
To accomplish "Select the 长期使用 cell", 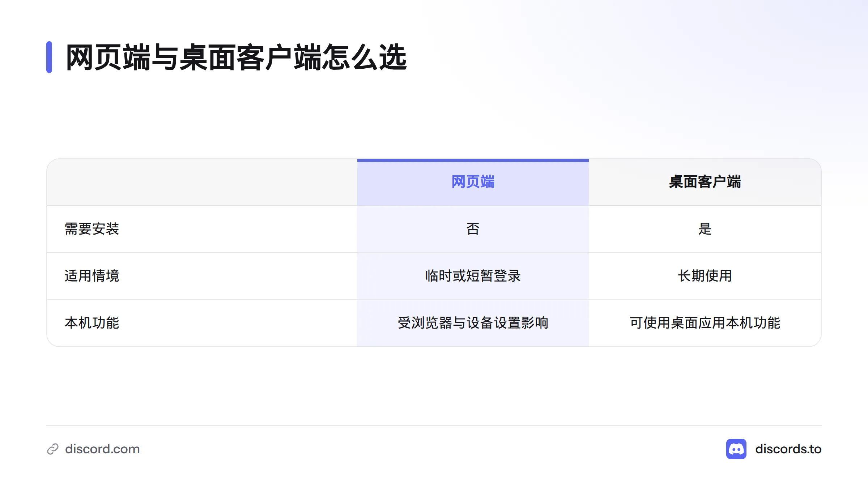I will click(705, 276).
